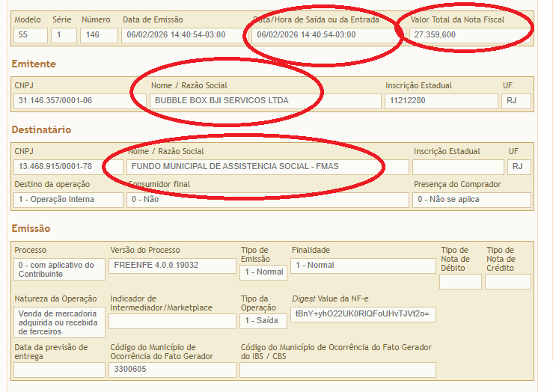553x392 pixels.
Task: Click the Série field showing 1
Action: (64, 35)
